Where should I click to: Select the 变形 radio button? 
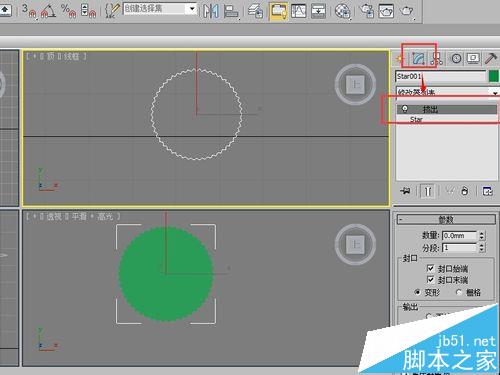pyautogui.click(x=417, y=292)
